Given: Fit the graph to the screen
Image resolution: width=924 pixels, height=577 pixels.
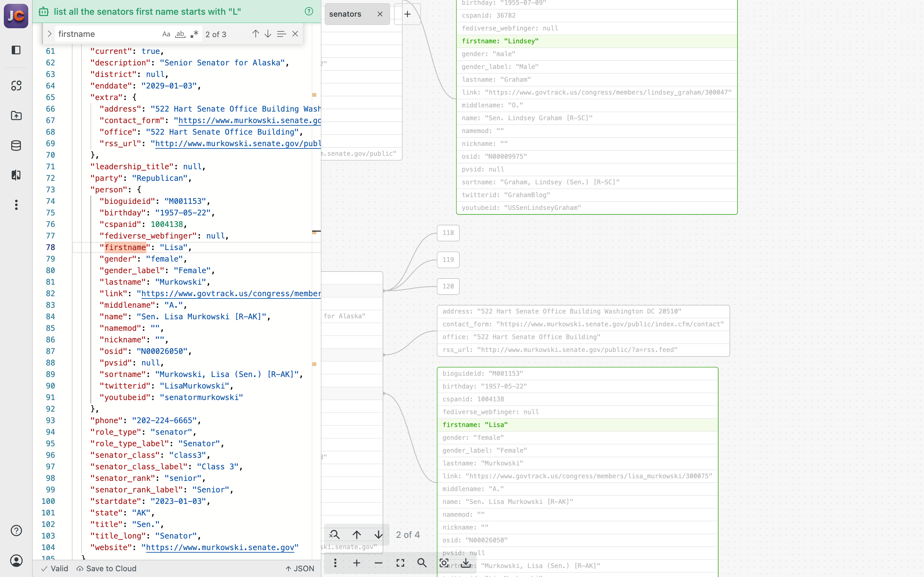Looking at the screenshot, I should tap(400, 563).
